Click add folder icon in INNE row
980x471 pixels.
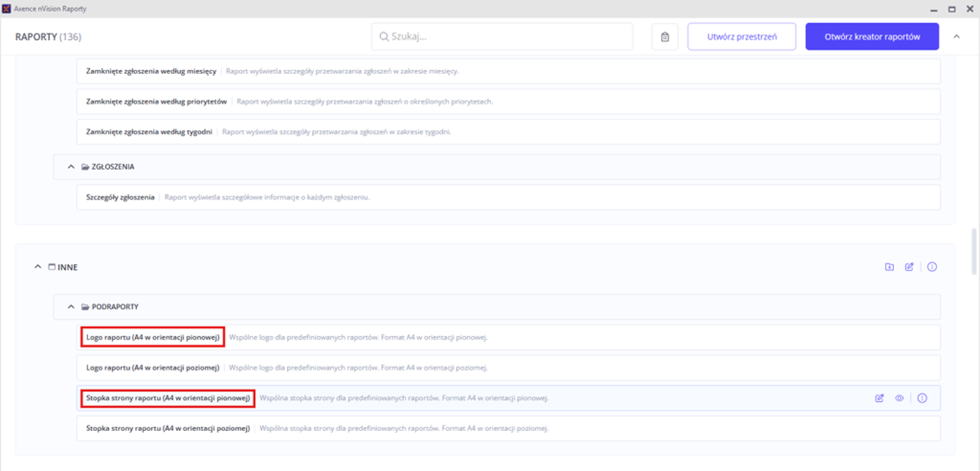coord(889,267)
